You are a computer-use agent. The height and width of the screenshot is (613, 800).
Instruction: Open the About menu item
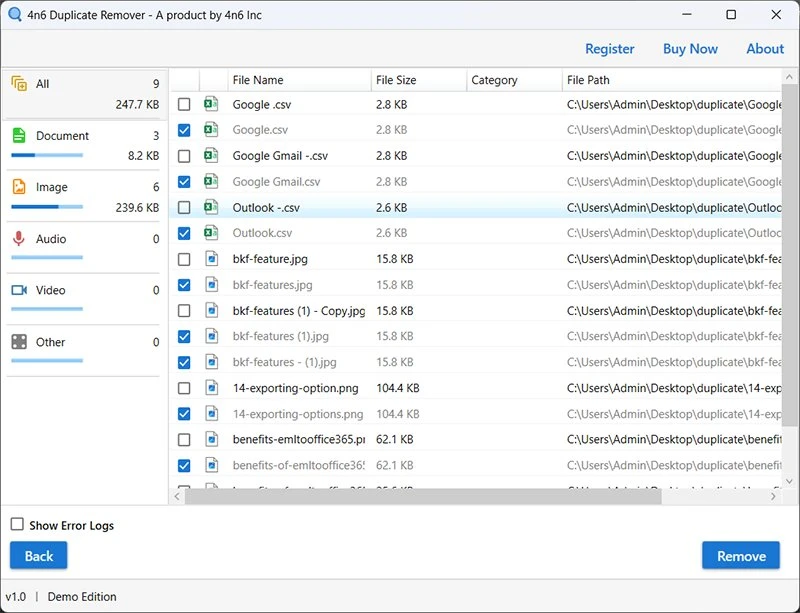(765, 49)
